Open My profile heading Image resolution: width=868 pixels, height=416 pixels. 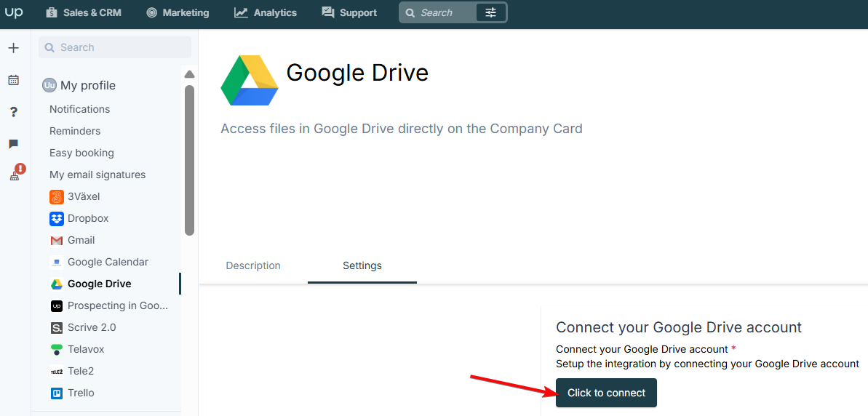[x=88, y=86]
